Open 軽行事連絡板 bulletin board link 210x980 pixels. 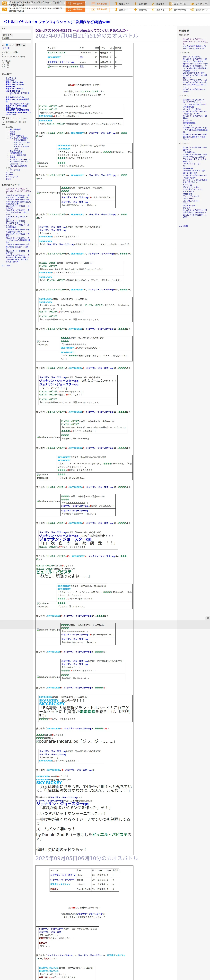[x=15, y=129]
